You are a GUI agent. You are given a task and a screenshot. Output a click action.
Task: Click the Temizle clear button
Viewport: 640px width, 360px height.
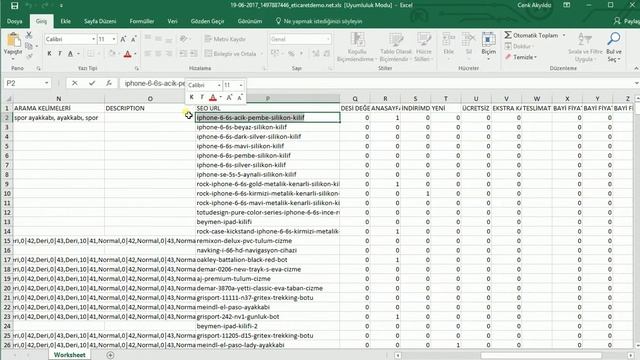pyautogui.click(x=521, y=57)
